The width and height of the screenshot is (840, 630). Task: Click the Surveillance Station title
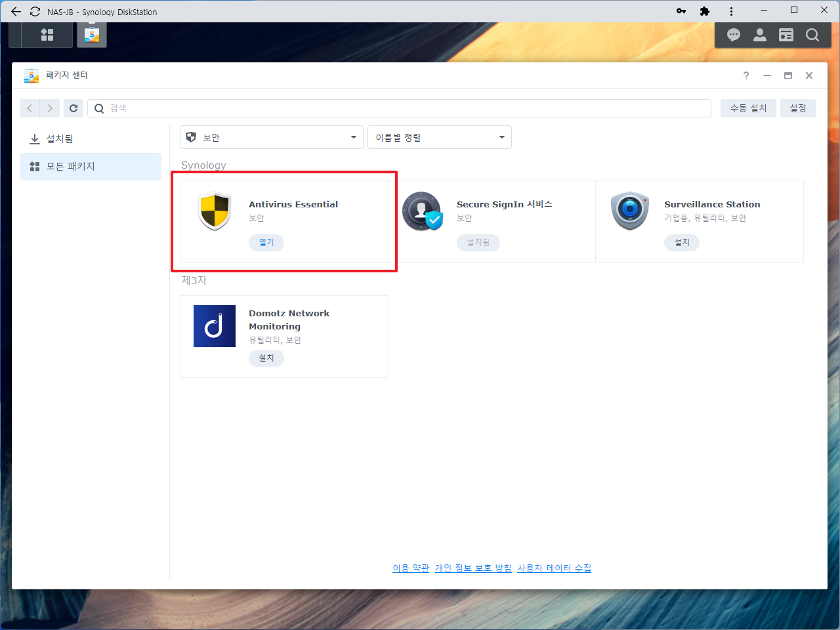coord(712,205)
